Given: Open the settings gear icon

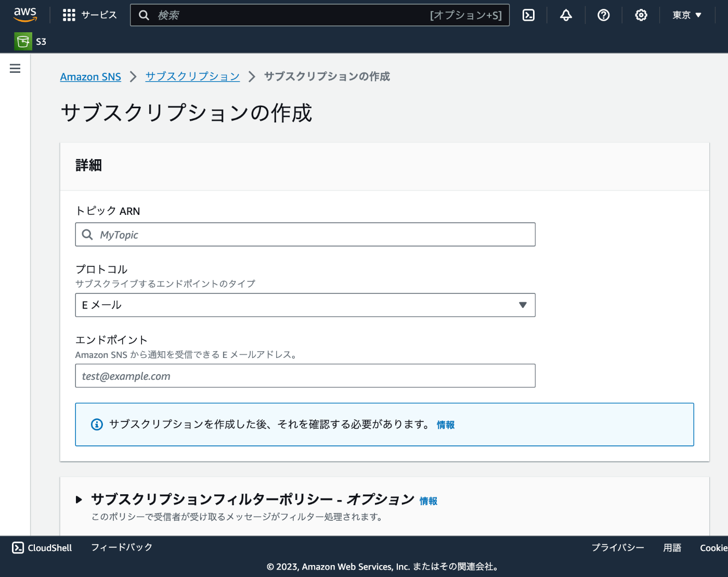Looking at the screenshot, I should (641, 15).
